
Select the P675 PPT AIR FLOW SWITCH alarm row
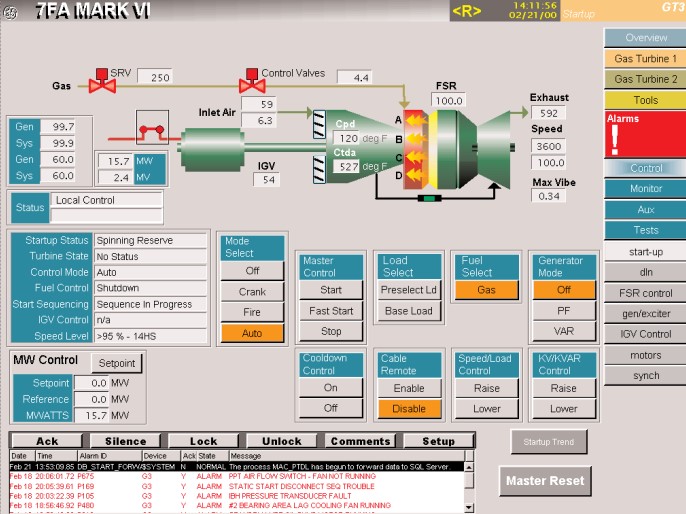(x=236, y=476)
